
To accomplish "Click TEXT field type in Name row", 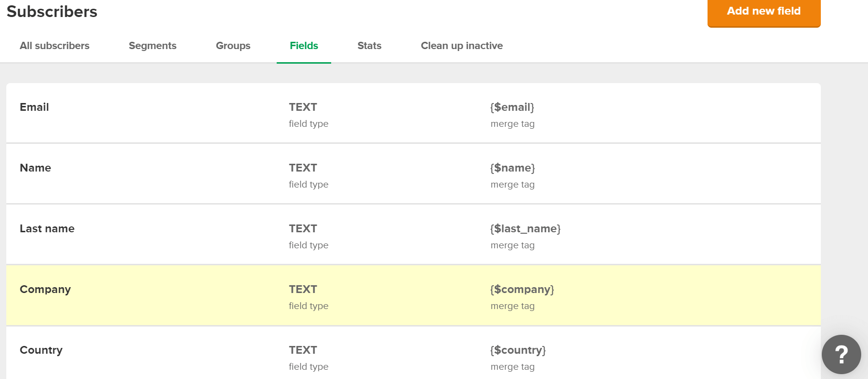I will pos(303,168).
